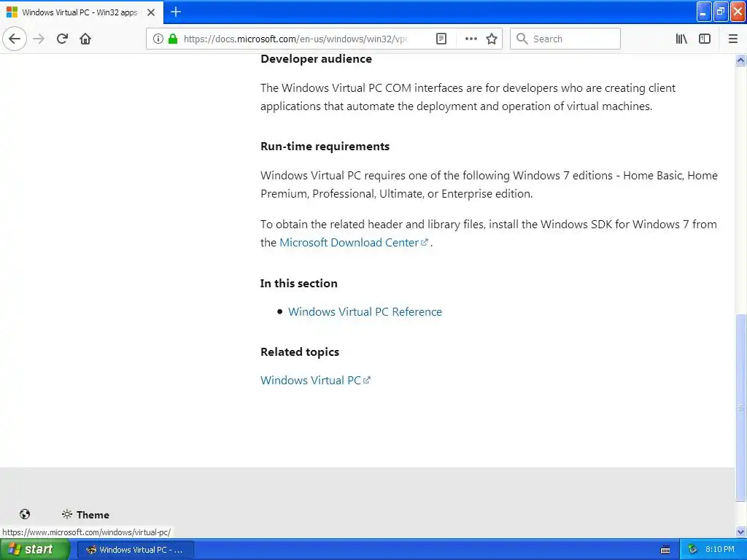The width and height of the screenshot is (747, 560).
Task: Click the vertical scrollbar thumb
Action: [x=741, y=407]
